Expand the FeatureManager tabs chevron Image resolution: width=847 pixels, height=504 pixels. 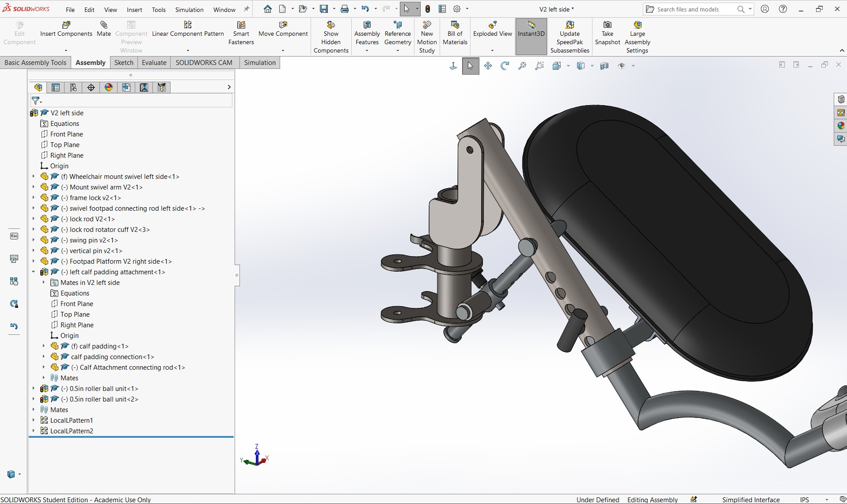229,87
